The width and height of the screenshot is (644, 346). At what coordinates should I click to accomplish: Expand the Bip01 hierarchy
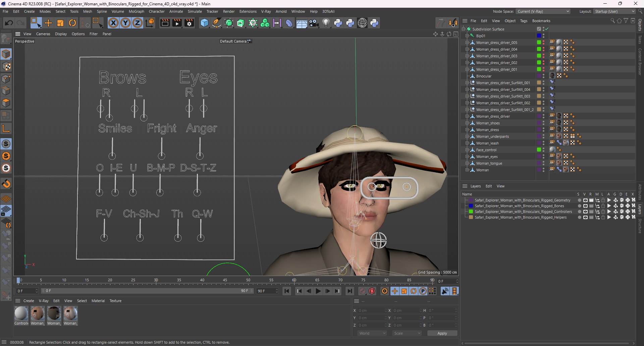click(x=467, y=36)
